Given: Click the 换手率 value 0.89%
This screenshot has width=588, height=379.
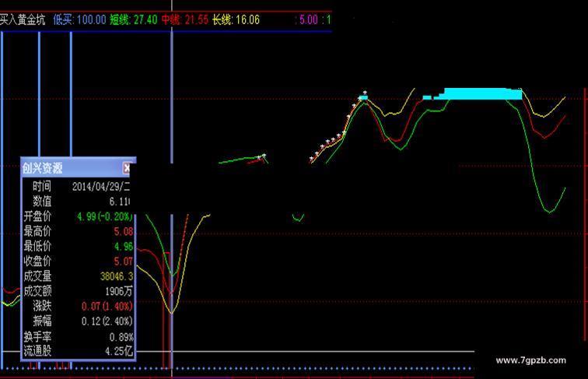Looking at the screenshot, I should 121,337.
